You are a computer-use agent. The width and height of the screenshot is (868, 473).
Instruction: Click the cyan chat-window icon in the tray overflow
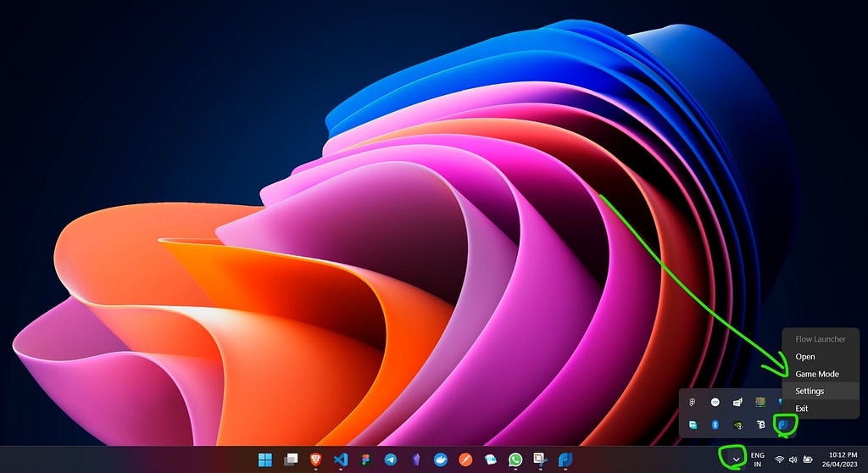pos(693,425)
